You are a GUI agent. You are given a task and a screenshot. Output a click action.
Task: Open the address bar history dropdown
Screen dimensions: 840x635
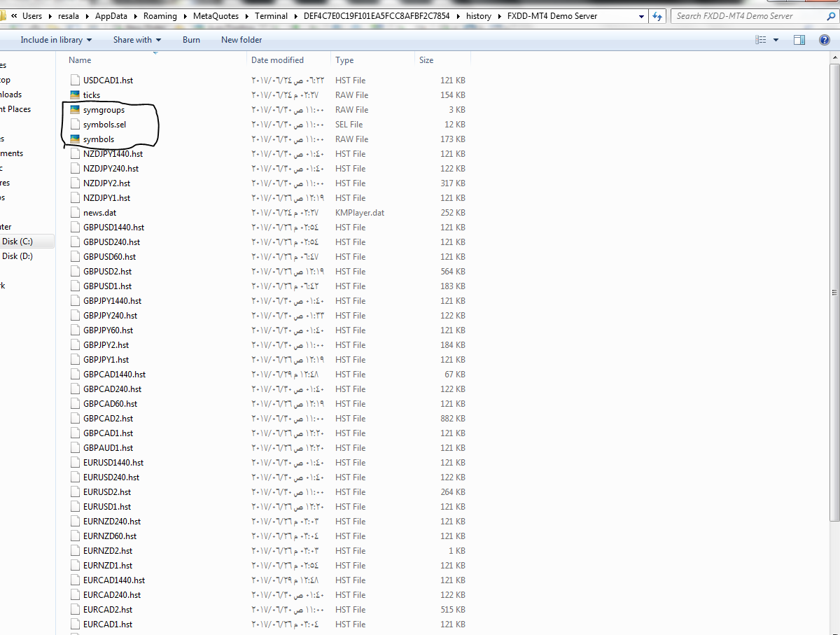click(642, 16)
